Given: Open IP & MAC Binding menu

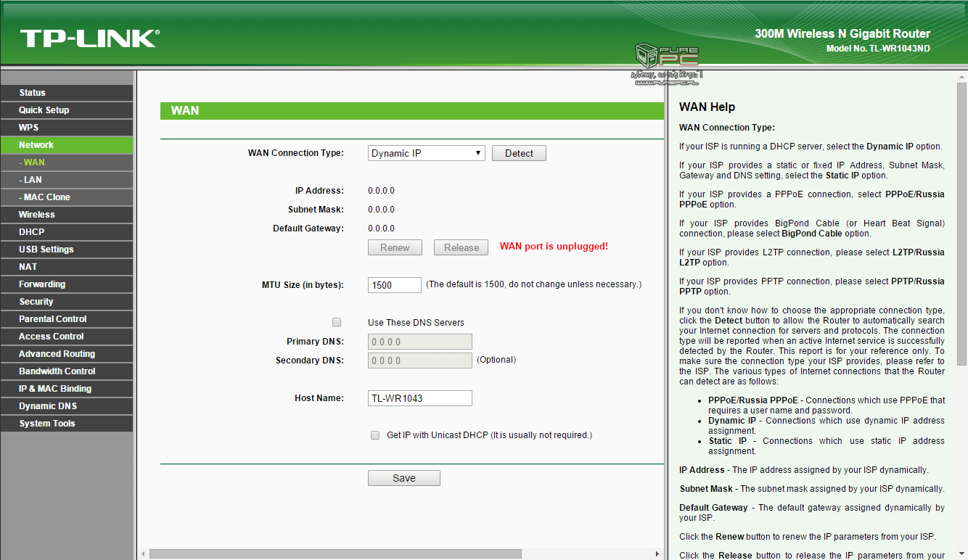Looking at the screenshot, I should [x=67, y=389].
